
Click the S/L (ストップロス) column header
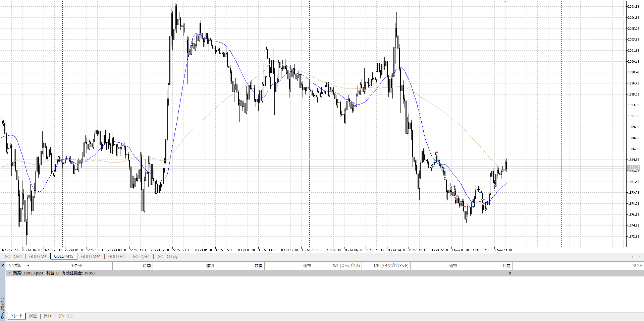(346, 266)
